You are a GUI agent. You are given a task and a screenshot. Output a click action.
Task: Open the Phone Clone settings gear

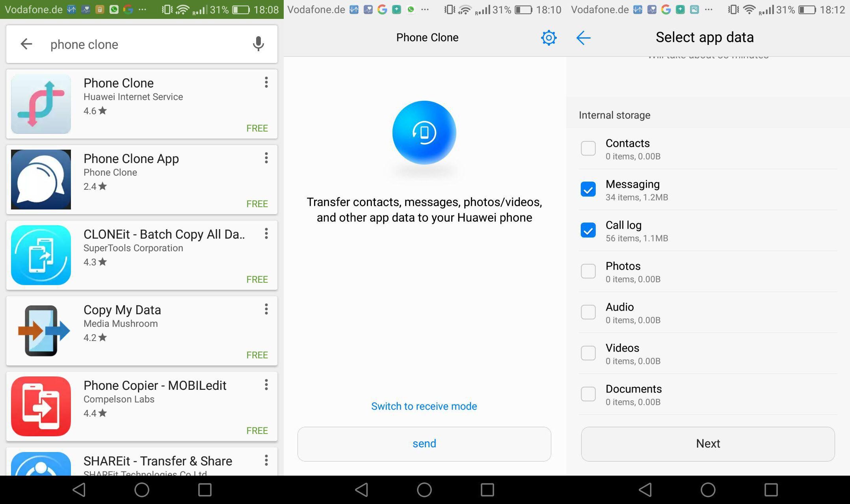549,38
